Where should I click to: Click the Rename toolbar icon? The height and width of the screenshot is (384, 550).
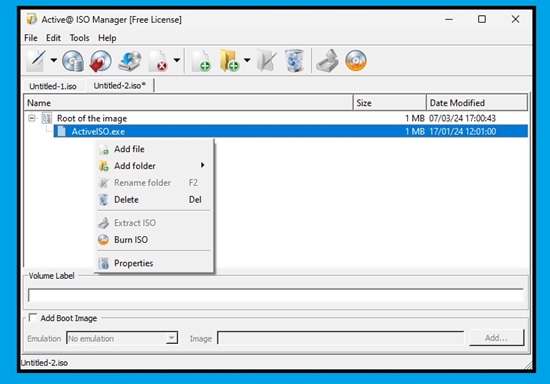tap(267, 61)
